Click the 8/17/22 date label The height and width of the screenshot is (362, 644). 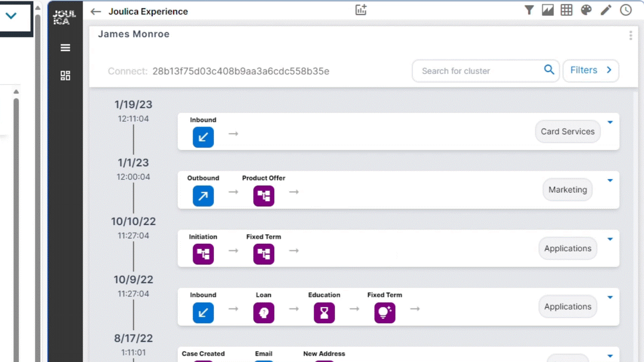[133, 338]
